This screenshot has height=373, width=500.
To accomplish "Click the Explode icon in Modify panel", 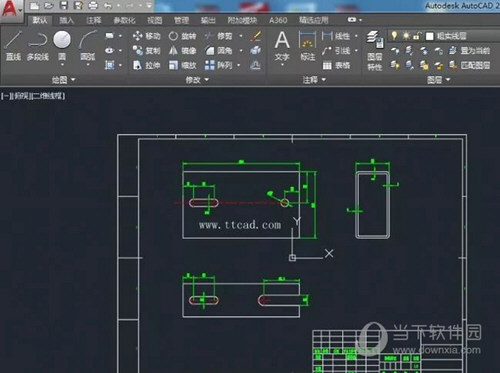I will click(x=256, y=51).
